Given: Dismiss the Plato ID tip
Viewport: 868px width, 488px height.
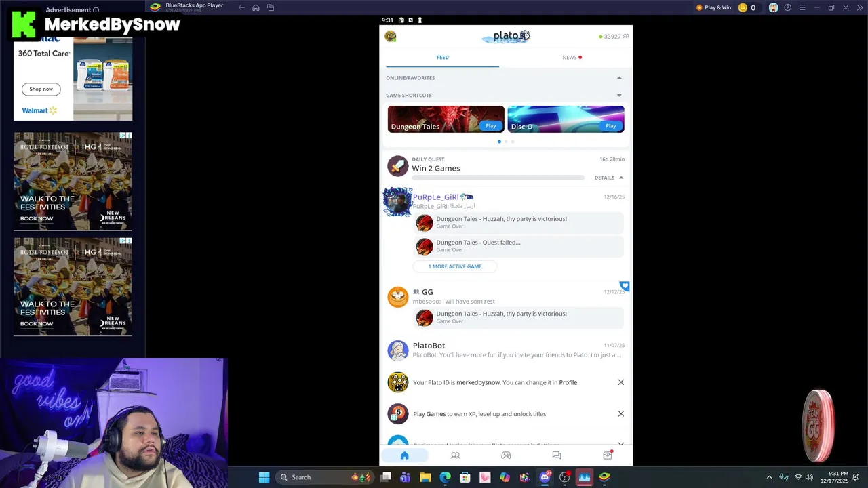Looking at the screenshot, I should pyautogui.click(x=620, y=382).
